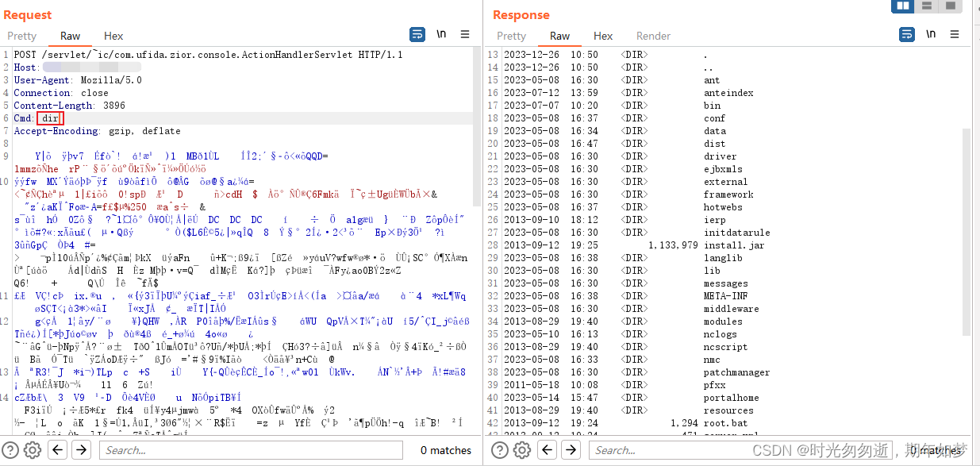The height and width of the screenshot is (466, 980).
Task: Open Request search help icon
Action: coord(11,450)
